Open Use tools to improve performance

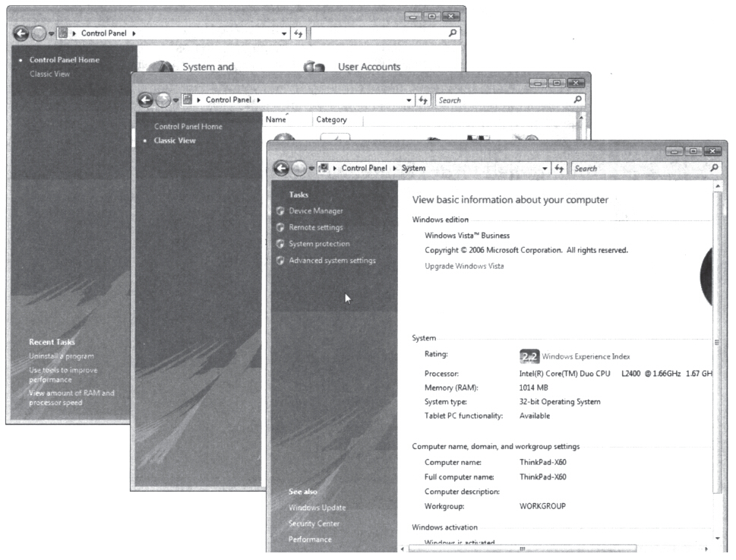click(63, 375)
